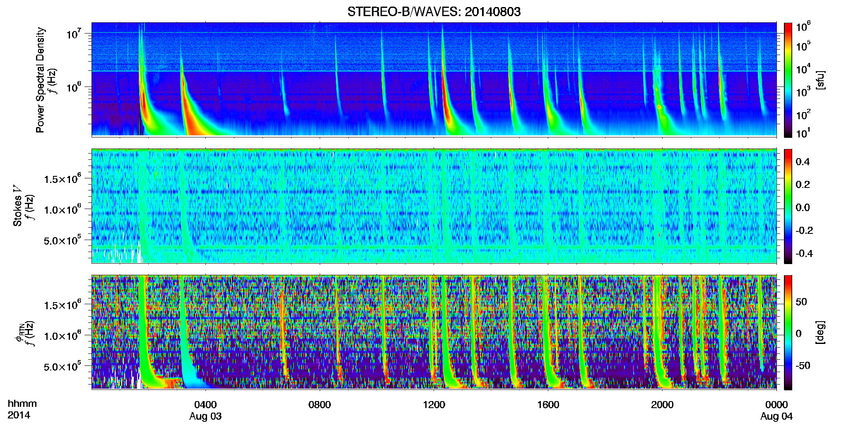The height and width of the screenshot is (447, 868).
Task: Click the 0.4 Stokes colorbar value
Action: tap(803, 162)
